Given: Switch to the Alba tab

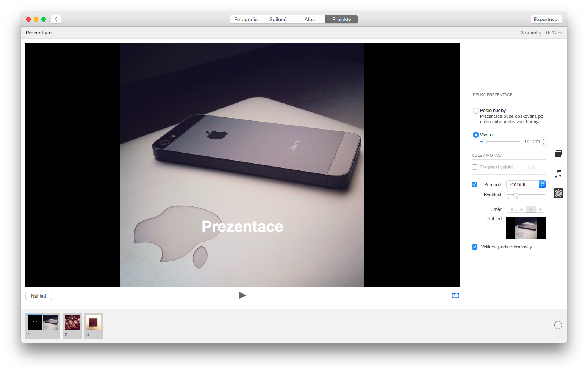Looking at the screenshot, I should [310, 19].
